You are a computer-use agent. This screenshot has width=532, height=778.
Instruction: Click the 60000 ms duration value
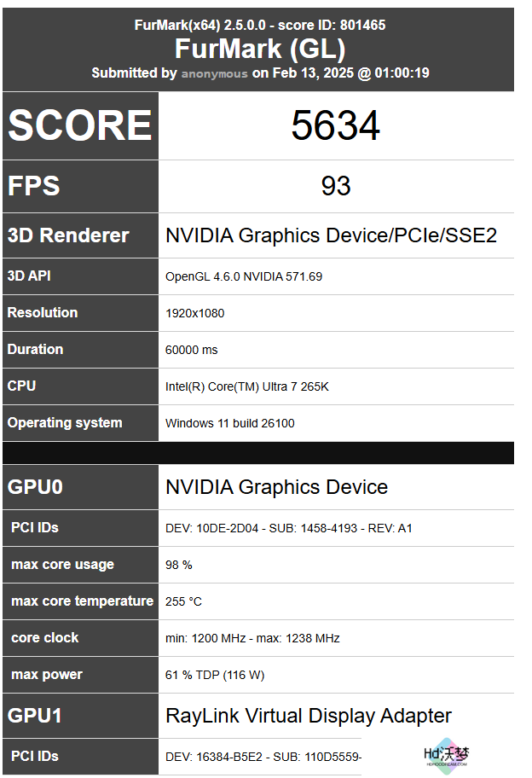[x=191, y=350]
